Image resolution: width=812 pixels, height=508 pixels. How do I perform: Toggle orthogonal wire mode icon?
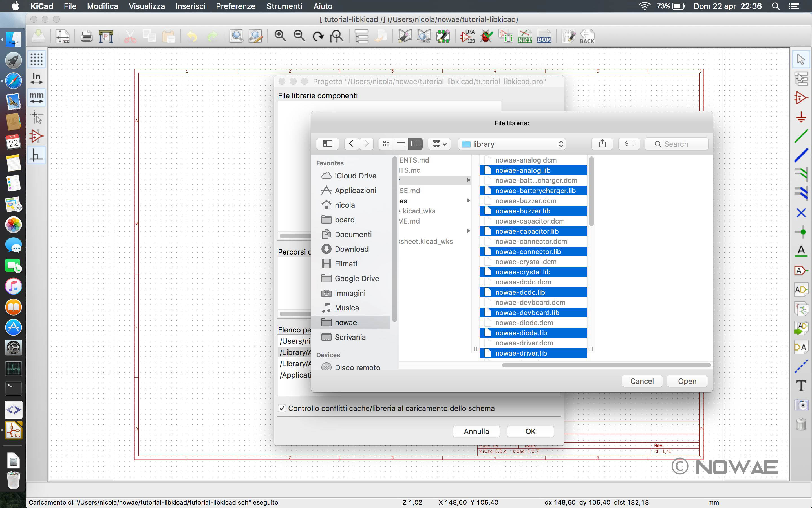(37, 155)
